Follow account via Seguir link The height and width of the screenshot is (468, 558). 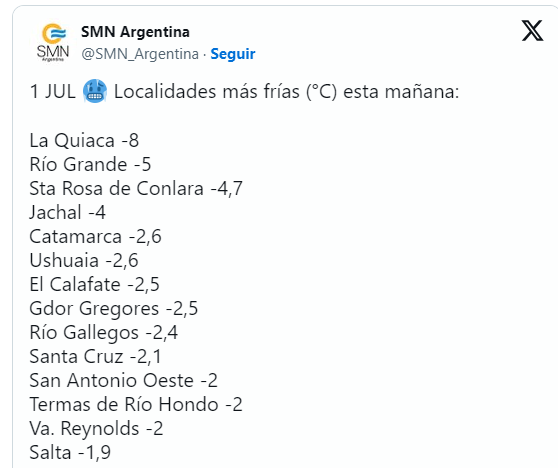233,54
